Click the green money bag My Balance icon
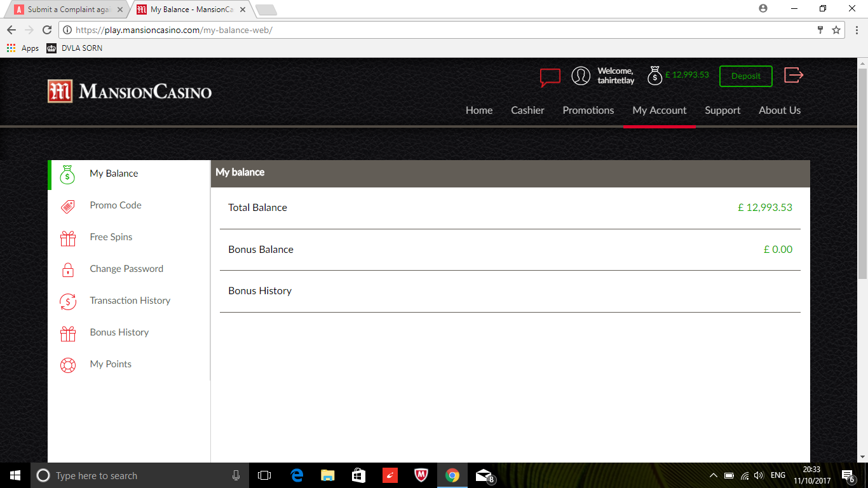The height and width of the screenshot is (488, 868). click(67, 174)
